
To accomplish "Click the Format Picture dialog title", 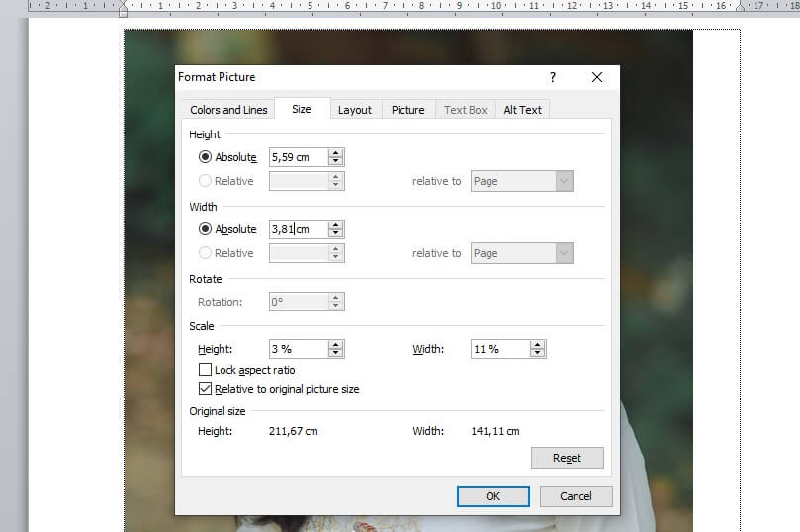I will (217, 77).
